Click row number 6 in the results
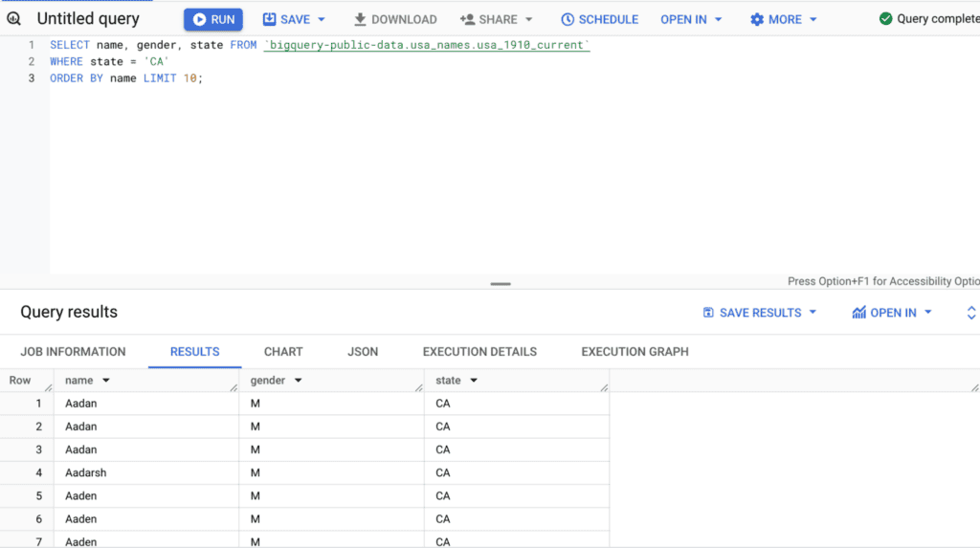This screenshot has width=980, height=548. [38, 518]
